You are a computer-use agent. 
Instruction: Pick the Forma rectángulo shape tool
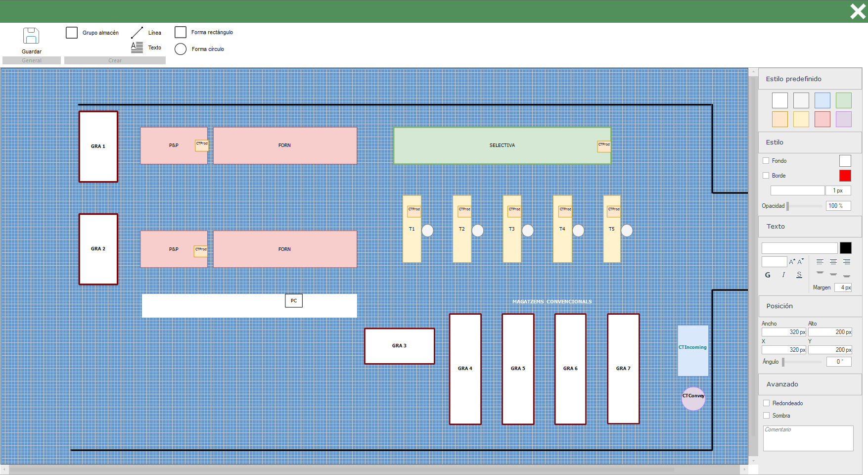point(181,32)
